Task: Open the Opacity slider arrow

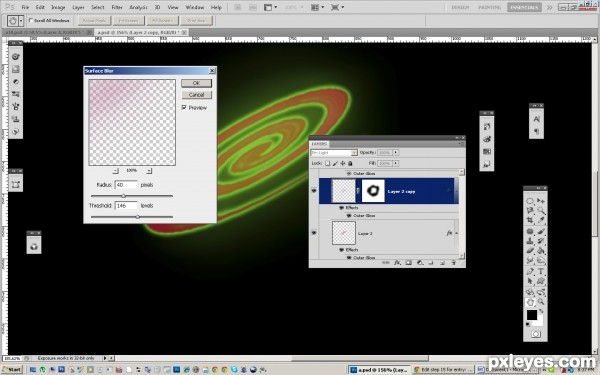Action: [x=396, y=152]
